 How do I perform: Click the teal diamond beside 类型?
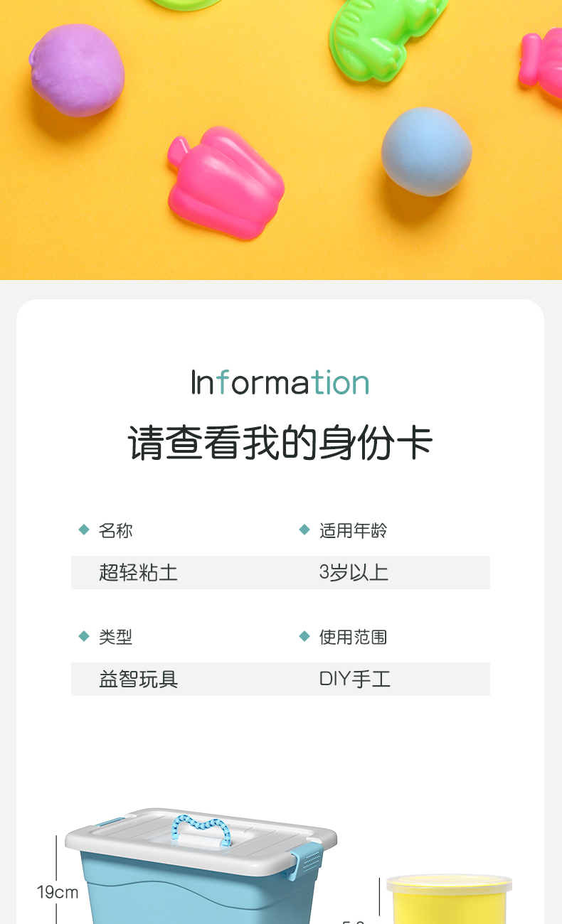[84, 636]
